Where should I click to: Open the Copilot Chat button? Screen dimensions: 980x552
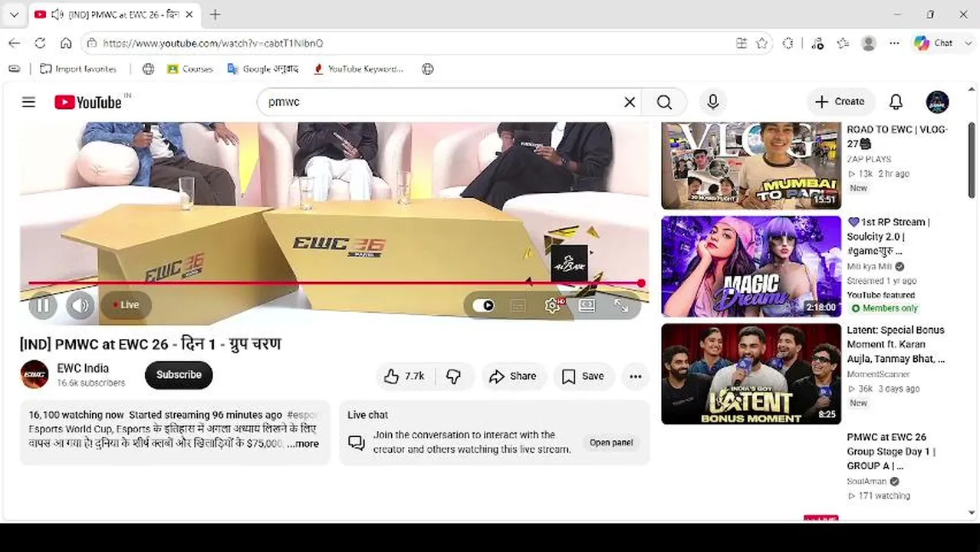pos(933,44)
